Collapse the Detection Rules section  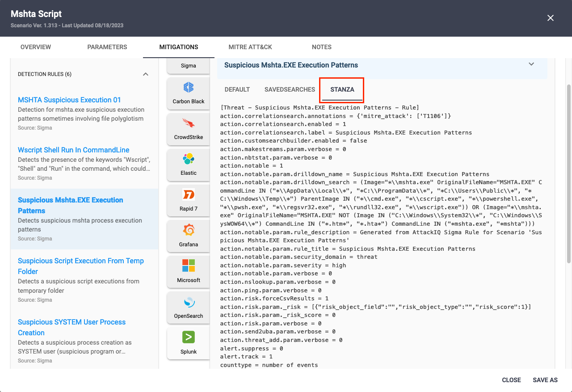click(145, 74)
